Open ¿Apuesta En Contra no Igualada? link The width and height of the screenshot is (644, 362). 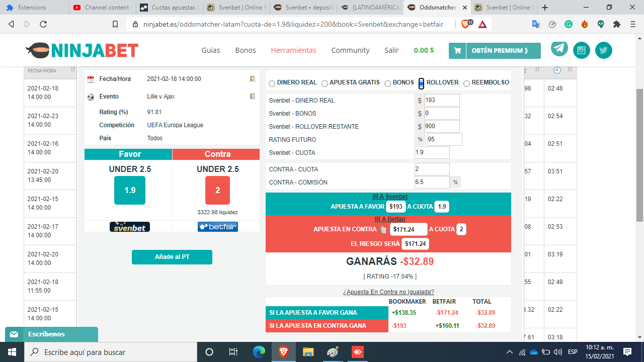coord(388,292)
